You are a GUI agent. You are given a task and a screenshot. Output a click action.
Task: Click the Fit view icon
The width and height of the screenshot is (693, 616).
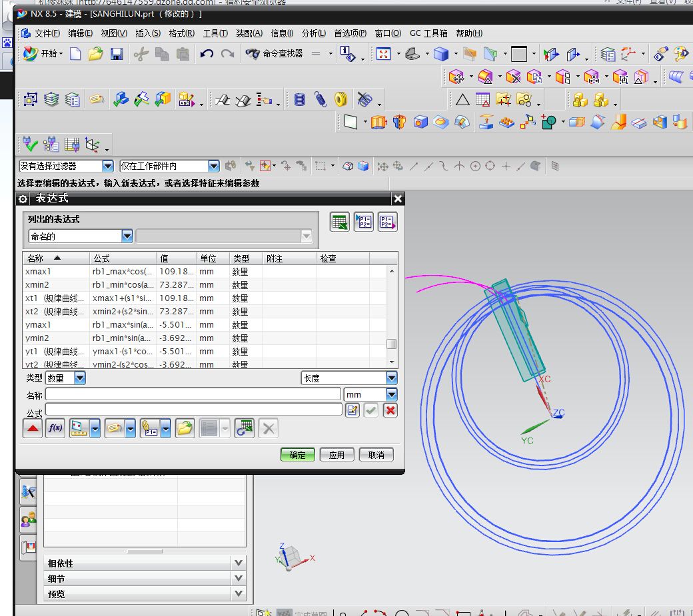click(x=383, y=54)
